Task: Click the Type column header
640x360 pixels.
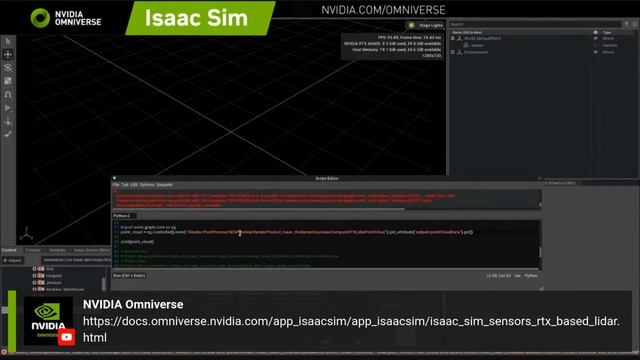Action: 607,32
